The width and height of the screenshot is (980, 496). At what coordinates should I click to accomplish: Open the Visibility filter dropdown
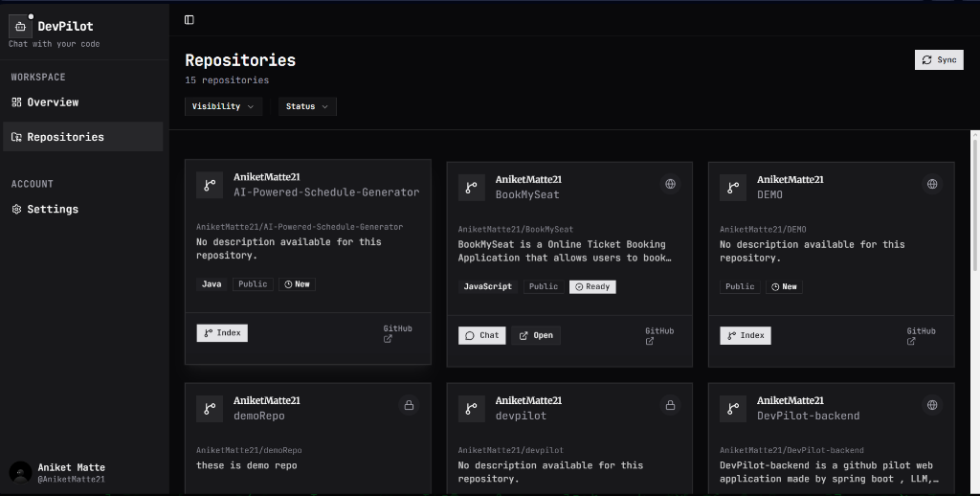(x=223, y=106)
